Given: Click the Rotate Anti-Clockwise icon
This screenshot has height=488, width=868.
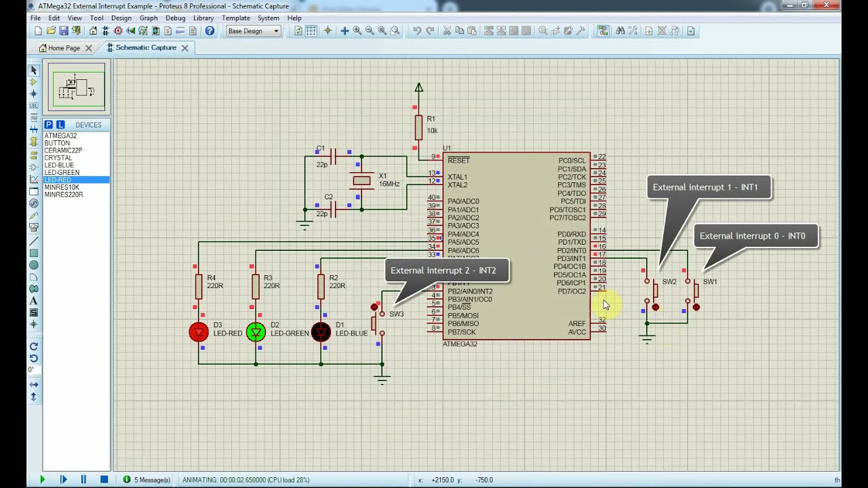Looking at the screenshot, I should (x=34, y=359).
